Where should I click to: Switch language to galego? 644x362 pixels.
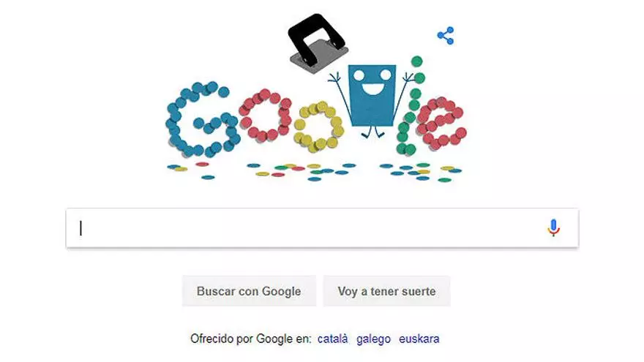point(373,339)
